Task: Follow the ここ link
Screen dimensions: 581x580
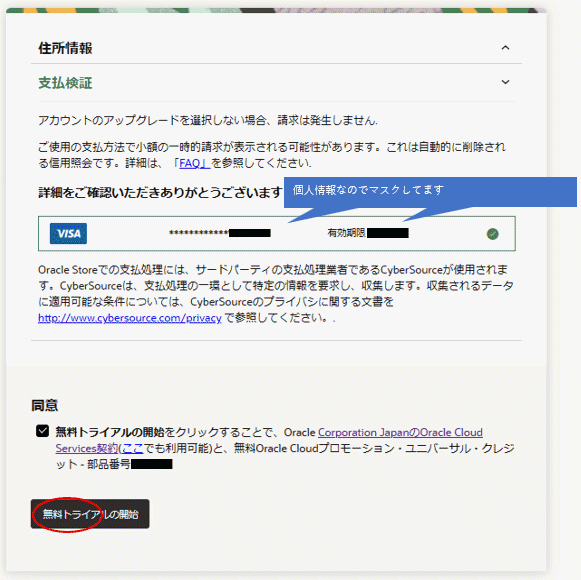Action: (x=132, y=448)
